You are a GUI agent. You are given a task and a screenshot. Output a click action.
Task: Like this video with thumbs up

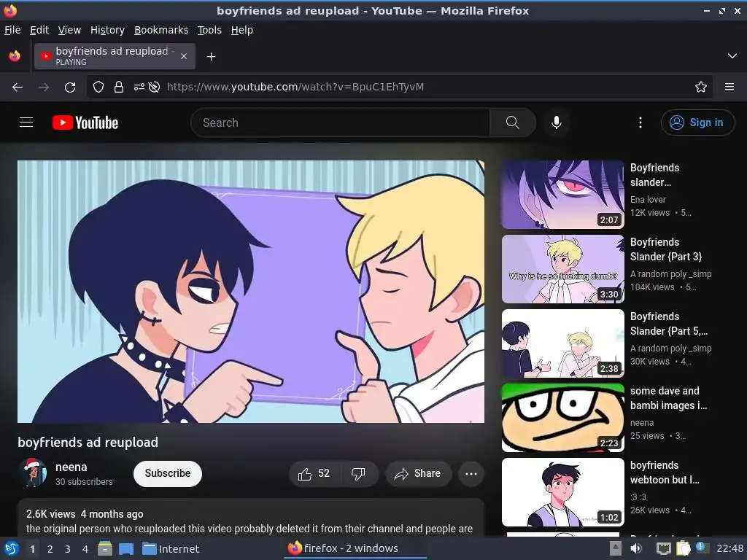[x=314, y=473]
